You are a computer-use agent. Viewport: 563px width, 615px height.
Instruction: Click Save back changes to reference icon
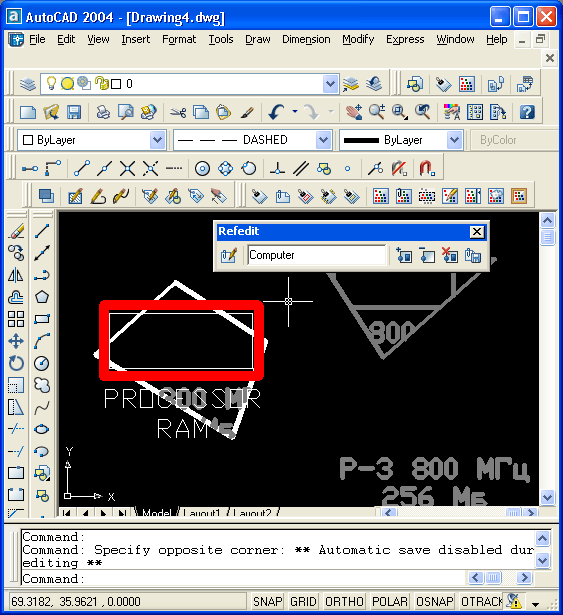(x=473, y=255)
